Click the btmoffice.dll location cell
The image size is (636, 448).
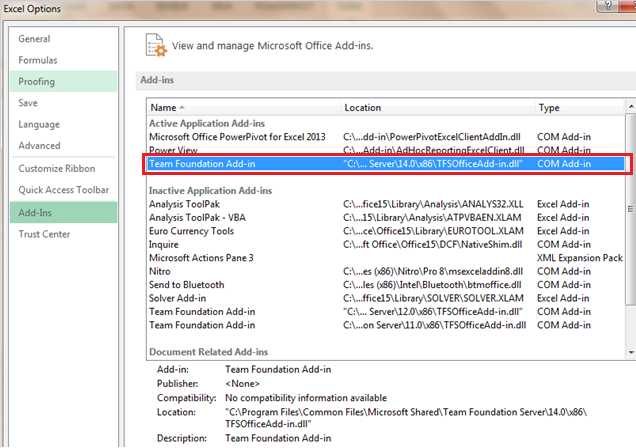click(432, 285)
